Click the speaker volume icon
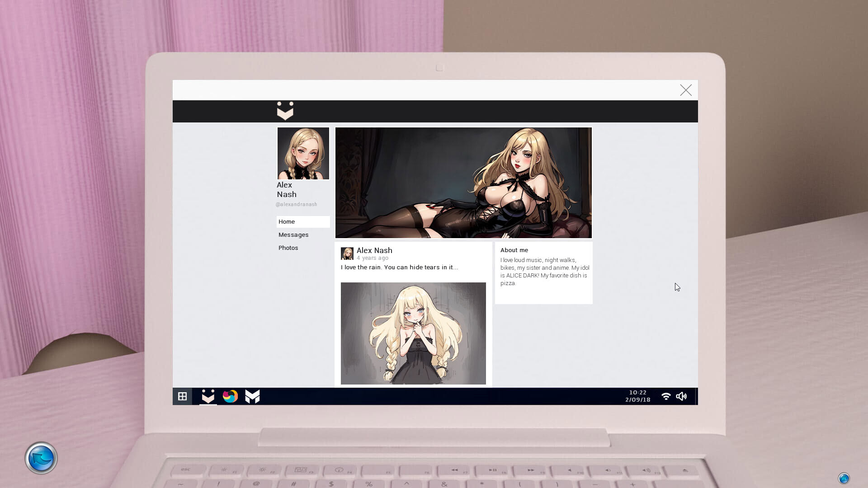This screenshot has width=868, height=488. coord(681,396)
